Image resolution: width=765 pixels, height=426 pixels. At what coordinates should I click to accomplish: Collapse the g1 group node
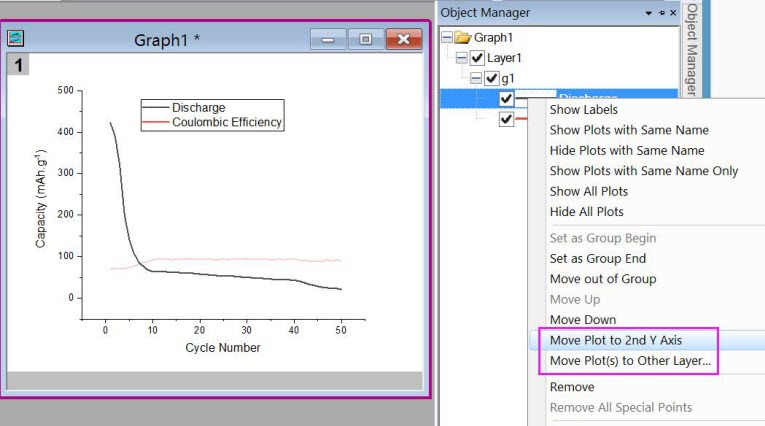[x=475, y=78]
